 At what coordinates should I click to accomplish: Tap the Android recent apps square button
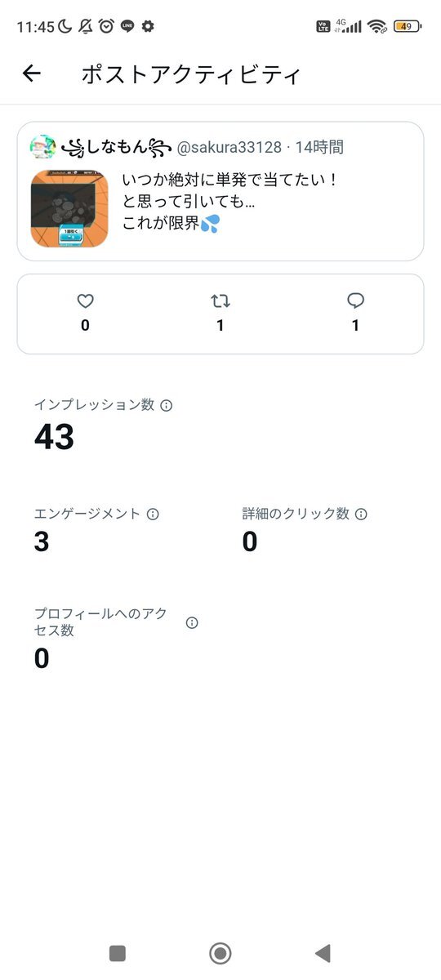[118, 952]
